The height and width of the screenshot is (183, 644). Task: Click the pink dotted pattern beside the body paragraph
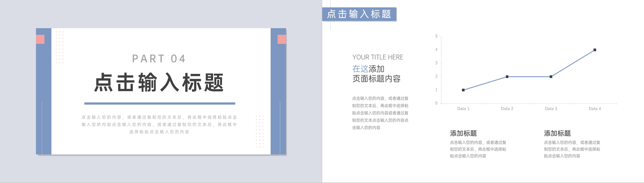(260, 131)
